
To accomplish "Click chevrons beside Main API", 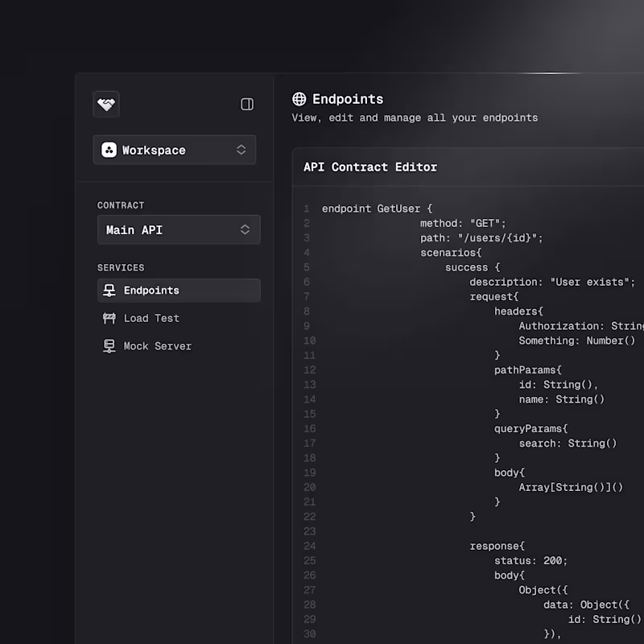I will point(245,229).
